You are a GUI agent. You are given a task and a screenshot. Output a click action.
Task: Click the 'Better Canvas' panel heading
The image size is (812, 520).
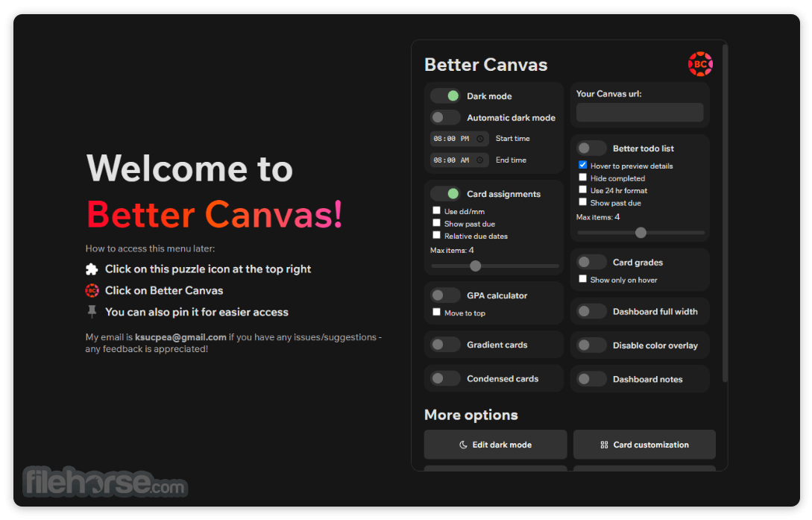click(485, 65)
